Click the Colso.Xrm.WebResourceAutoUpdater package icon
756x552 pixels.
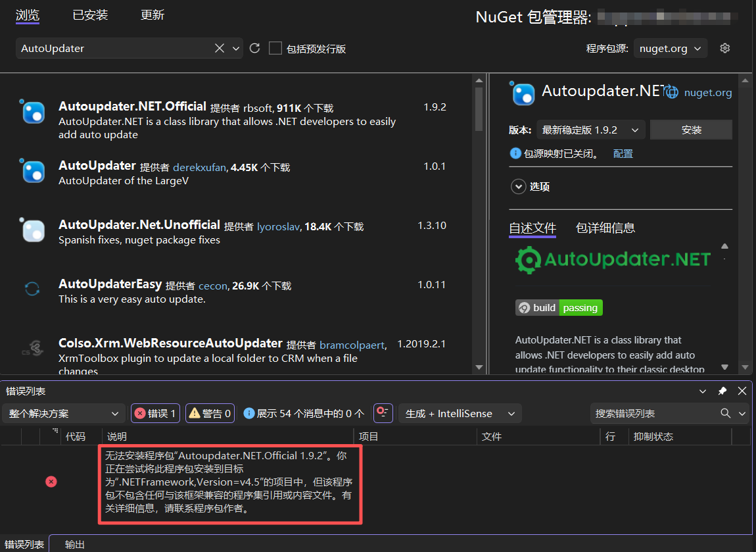(x=33, y=348)
